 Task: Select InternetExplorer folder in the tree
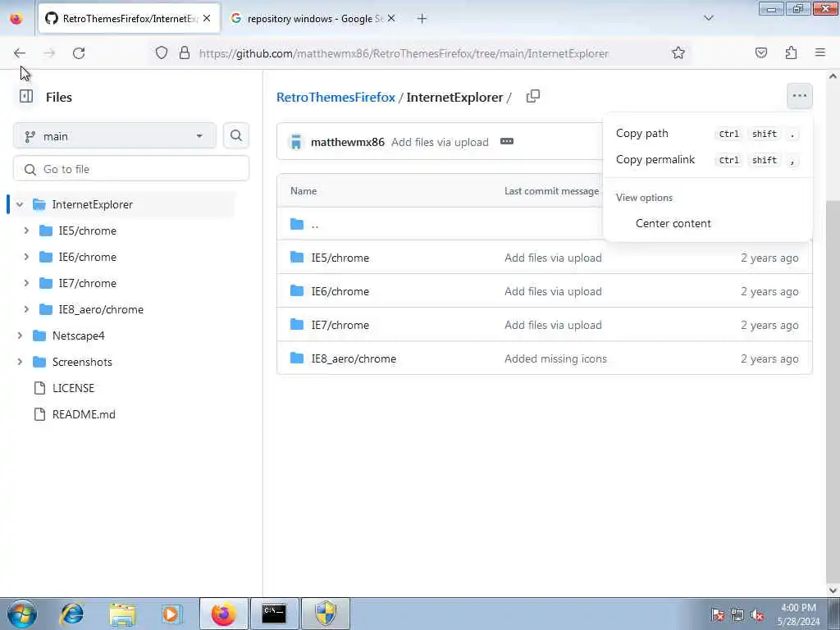[92, 204]
